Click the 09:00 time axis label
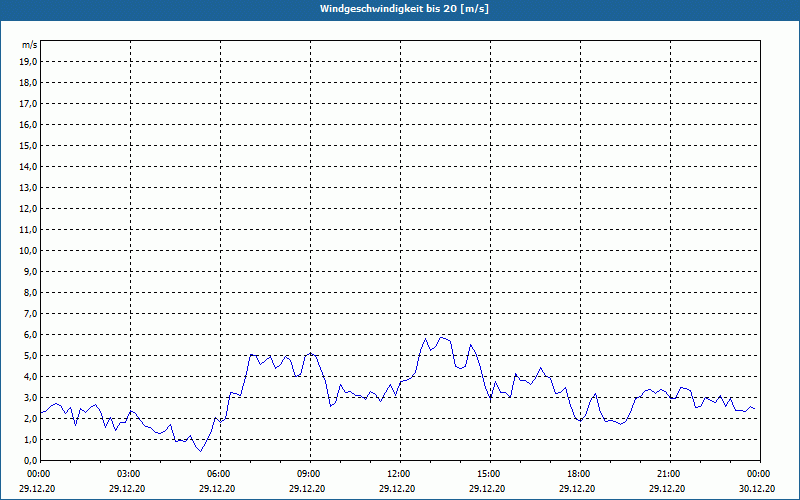Screen dimensions: 800x500 point(309,474)
